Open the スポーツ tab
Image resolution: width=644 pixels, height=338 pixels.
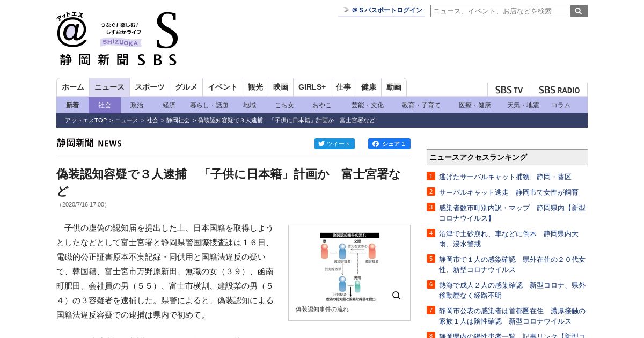pyautogui.click(x=150, y=87)
